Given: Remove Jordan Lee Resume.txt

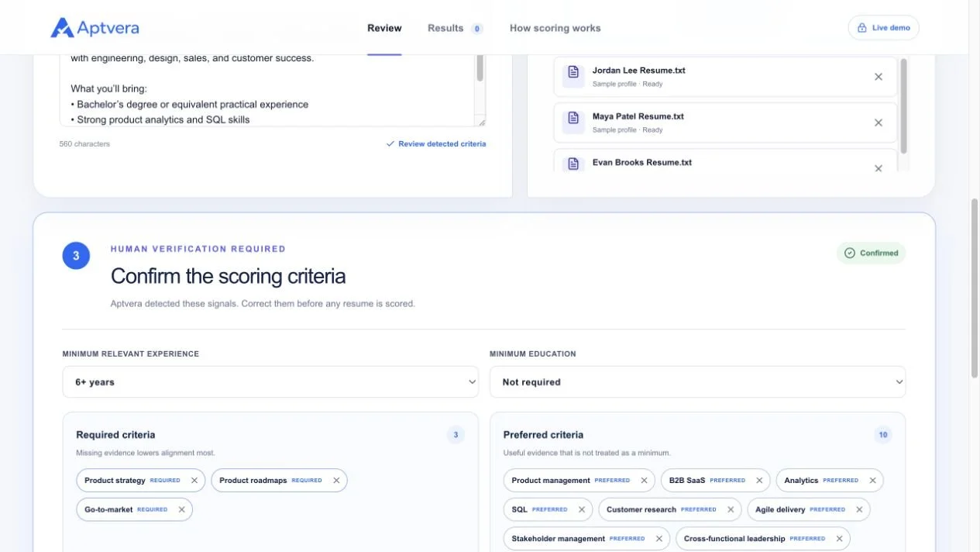Looking at the screenshot, I should pyautogui.click(x=879, y=77).
